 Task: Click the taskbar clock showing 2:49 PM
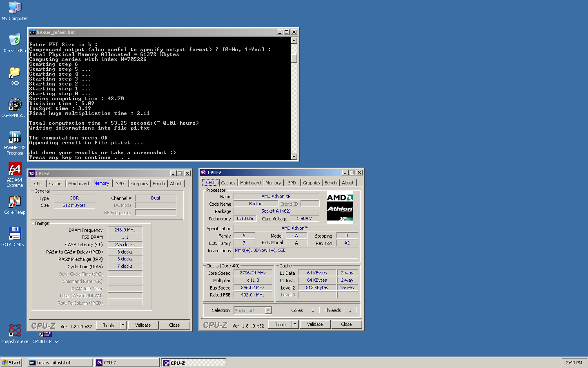coord(574,363)
